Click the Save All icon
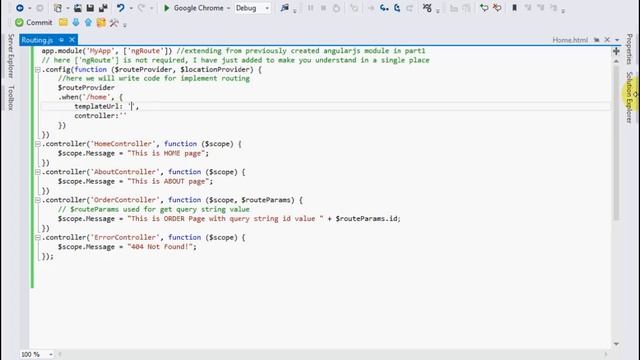 pyautogui.click(x=103, y=8)
